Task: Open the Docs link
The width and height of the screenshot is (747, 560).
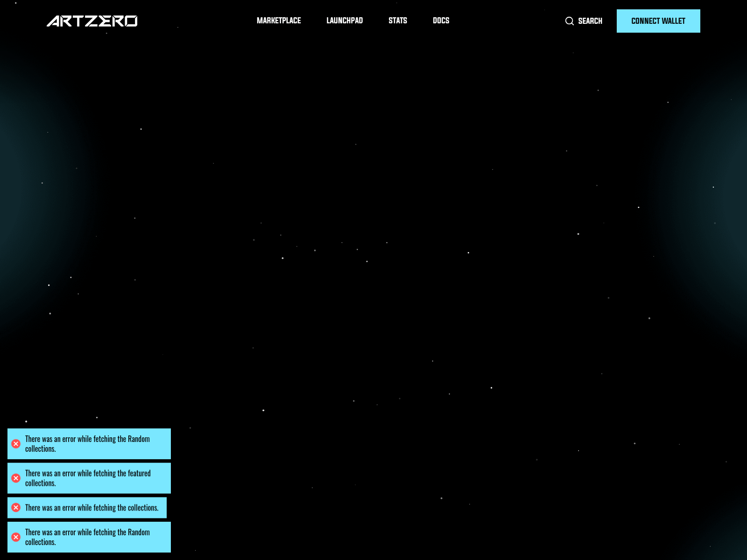Action: (441, 21)
